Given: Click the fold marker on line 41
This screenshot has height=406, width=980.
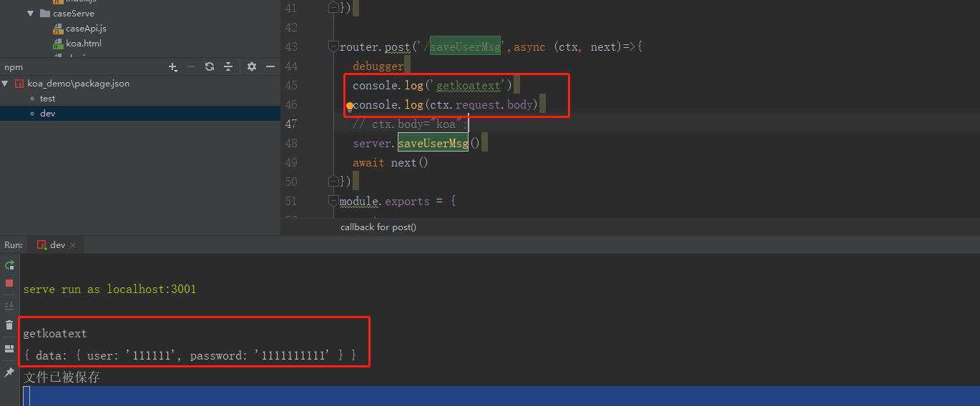Looking at the screenshot, I should (x=333, y=8).
